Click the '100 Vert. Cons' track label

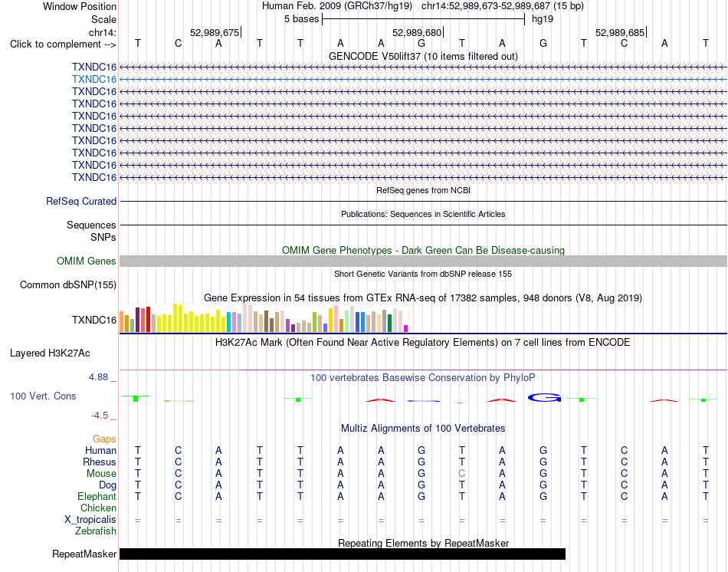point(43,396)
